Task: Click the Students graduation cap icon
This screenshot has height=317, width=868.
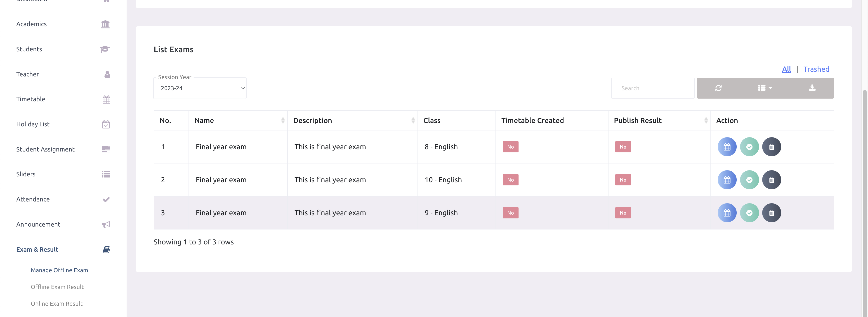Action: [x=105, y=49]
